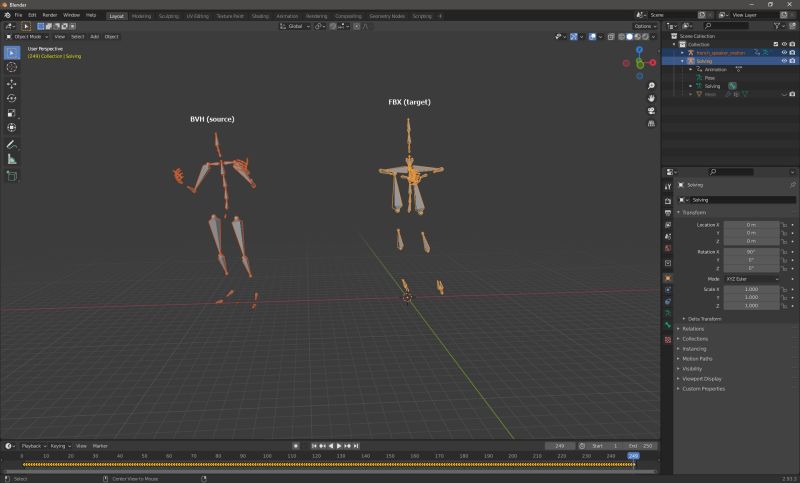Open the Output properties tab
The height and width of the screenshot is (483, 800).
click(x=668, y=213)
